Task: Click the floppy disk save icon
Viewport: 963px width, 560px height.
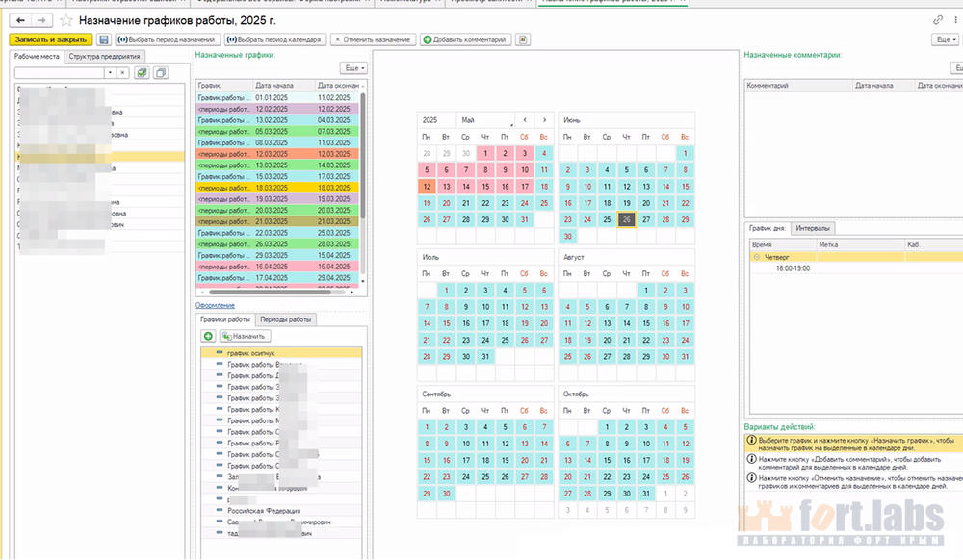Action: tap(103, 39)
